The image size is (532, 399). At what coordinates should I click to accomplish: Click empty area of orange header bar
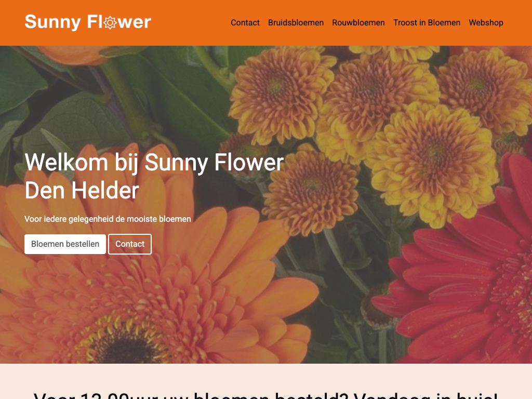[x=190, y=23]
